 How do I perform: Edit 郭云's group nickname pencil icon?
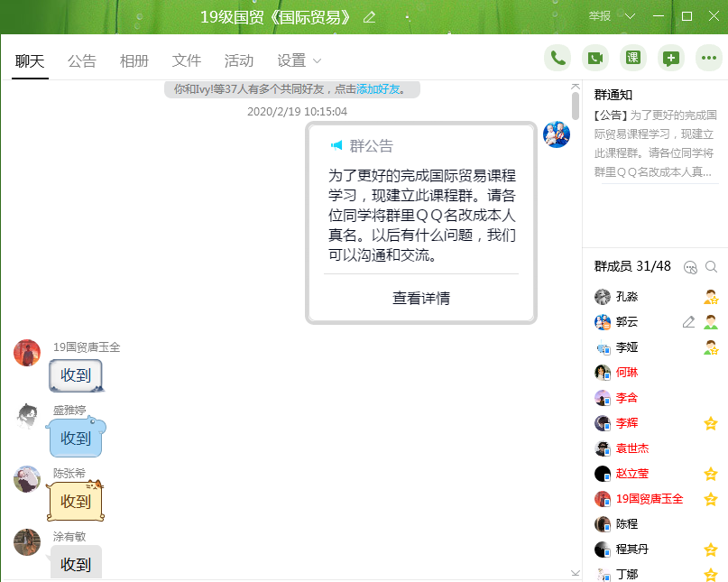click(689, 322)
